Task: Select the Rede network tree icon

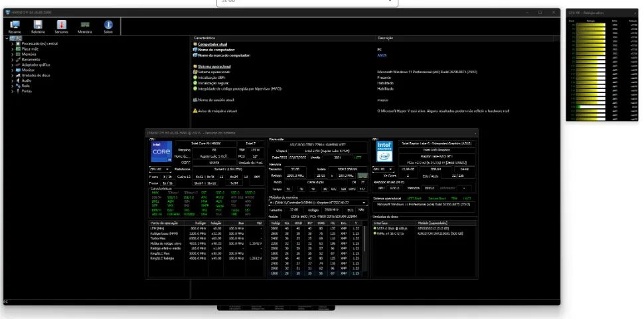Action: pyautogui.click(x=18, y=86)
